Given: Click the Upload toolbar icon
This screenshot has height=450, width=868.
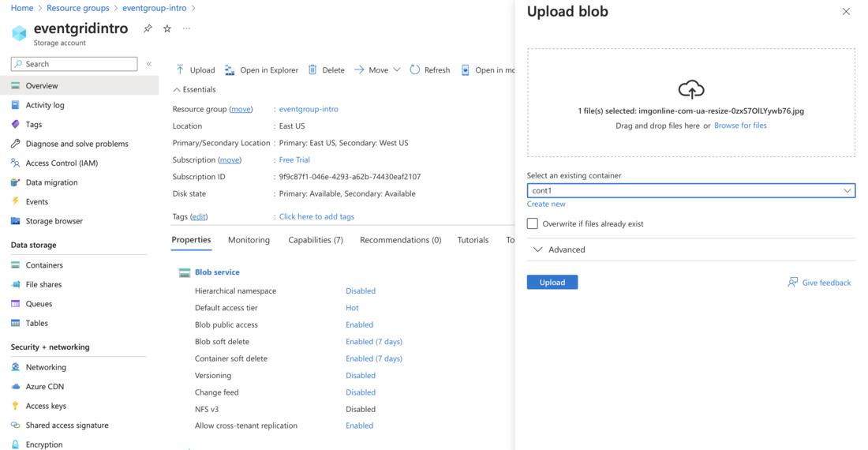Looking at the screenshot, I should 181,69.
